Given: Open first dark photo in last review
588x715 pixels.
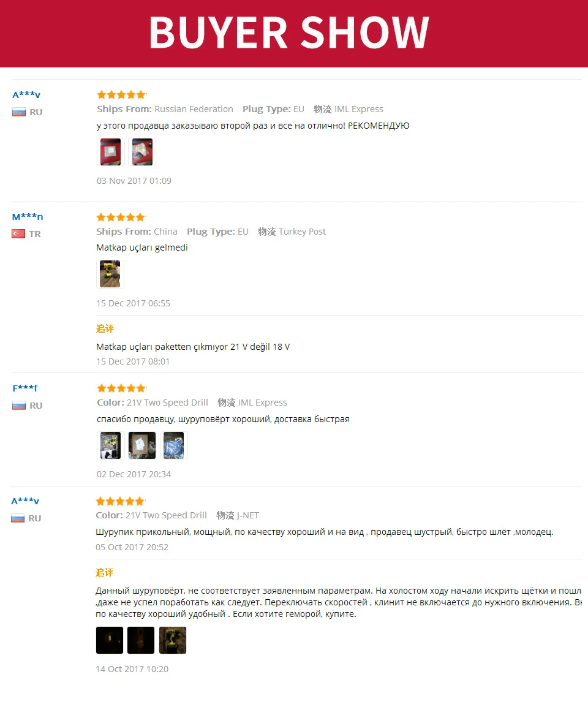Looking at the screenshot, I should pos(110,640).
